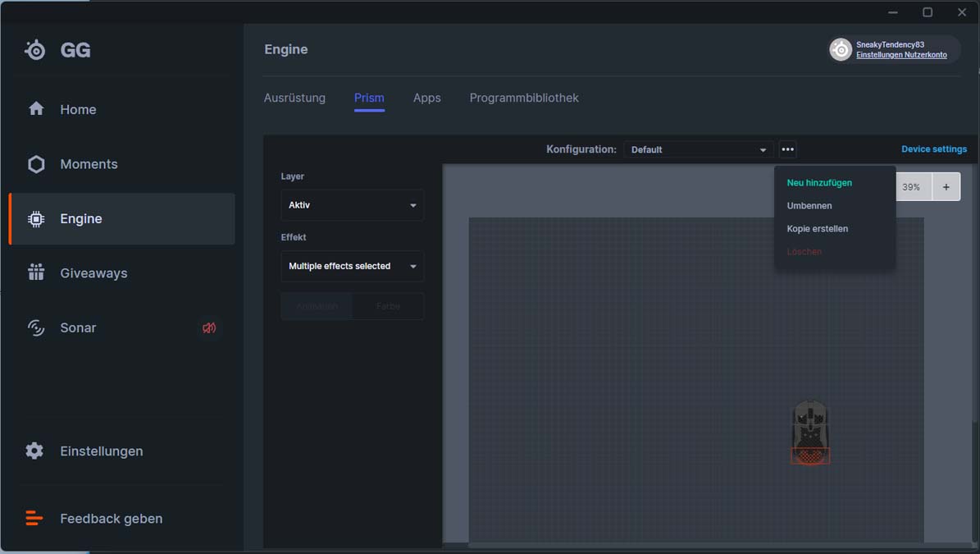The image size is (980, 554).
Task: Click the three-dot configuration options button
Action: [787, 149]
